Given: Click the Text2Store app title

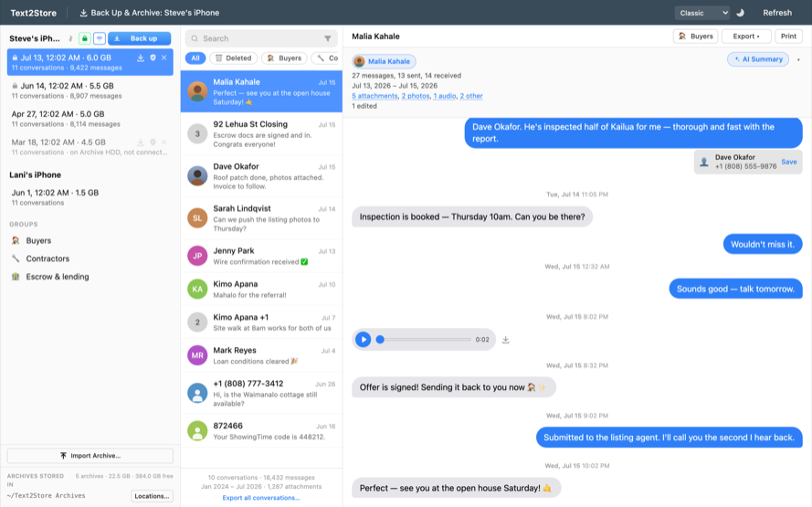Looking at the screenshot, I should (34, 13).
